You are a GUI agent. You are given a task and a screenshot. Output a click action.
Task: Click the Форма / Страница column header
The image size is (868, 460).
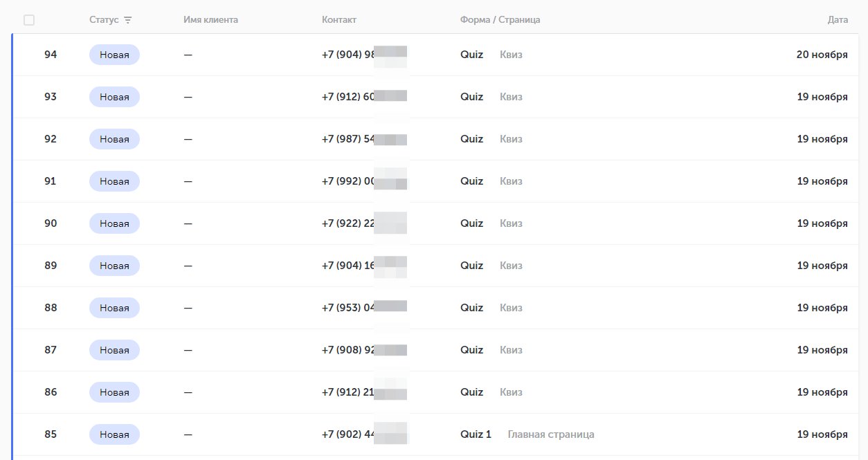[500, 20]
